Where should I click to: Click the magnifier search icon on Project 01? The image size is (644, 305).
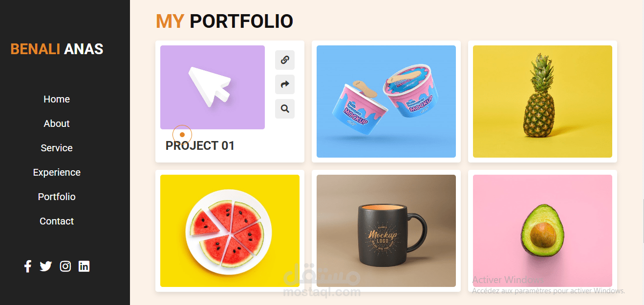pyautogui.click(x=285, y=108)
